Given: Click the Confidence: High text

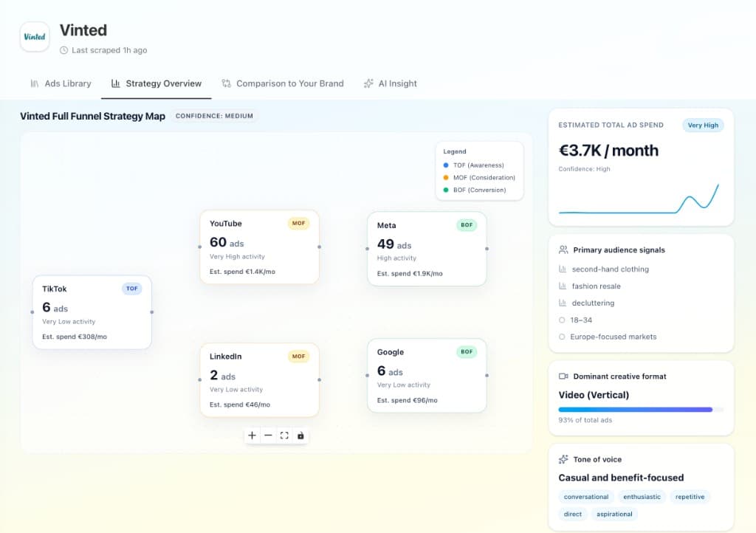Looking at the screenshot, I should click(585, 169).
